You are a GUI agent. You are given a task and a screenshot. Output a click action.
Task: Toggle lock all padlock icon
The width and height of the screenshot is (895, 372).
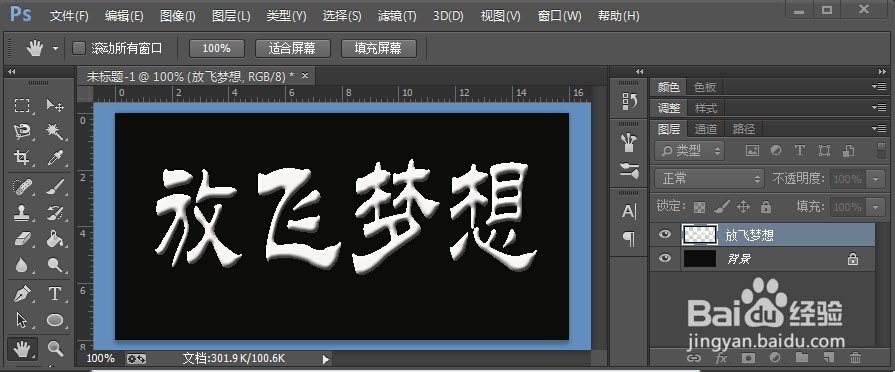click(x=766, y=207)
